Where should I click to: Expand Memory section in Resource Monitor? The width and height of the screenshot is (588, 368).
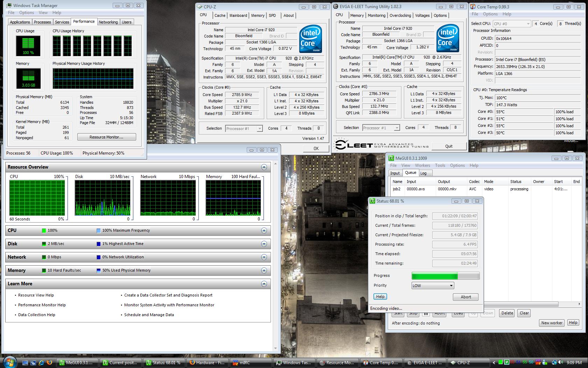coord(264,271)
